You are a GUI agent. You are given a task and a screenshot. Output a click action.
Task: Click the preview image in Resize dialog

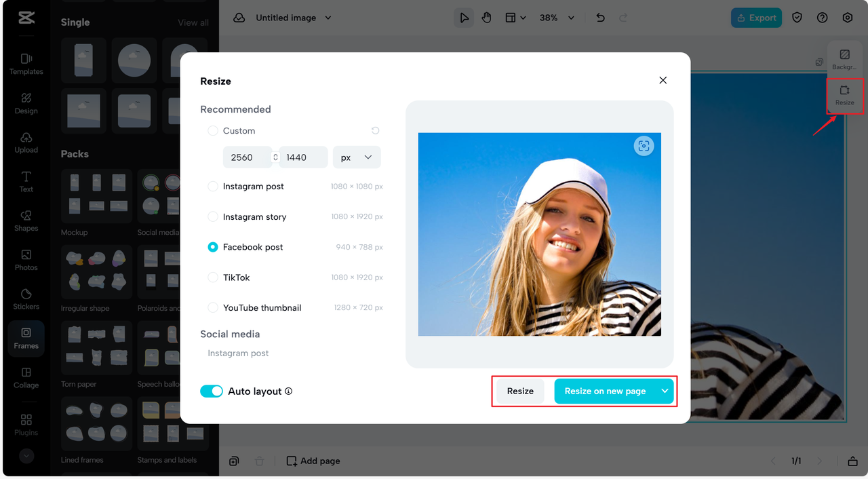click(x=540, y=234)
